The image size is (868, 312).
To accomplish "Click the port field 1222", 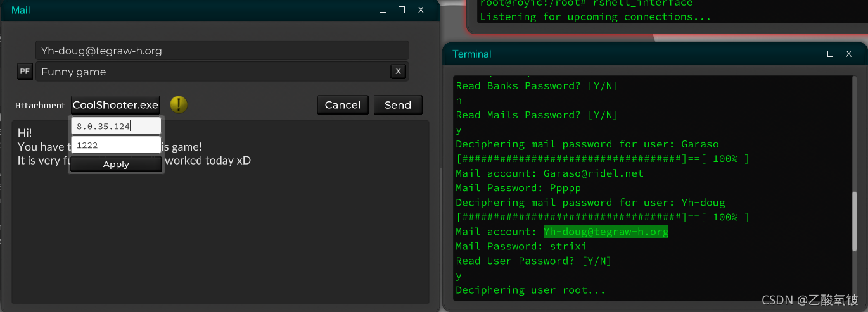I will pos(116,145).
